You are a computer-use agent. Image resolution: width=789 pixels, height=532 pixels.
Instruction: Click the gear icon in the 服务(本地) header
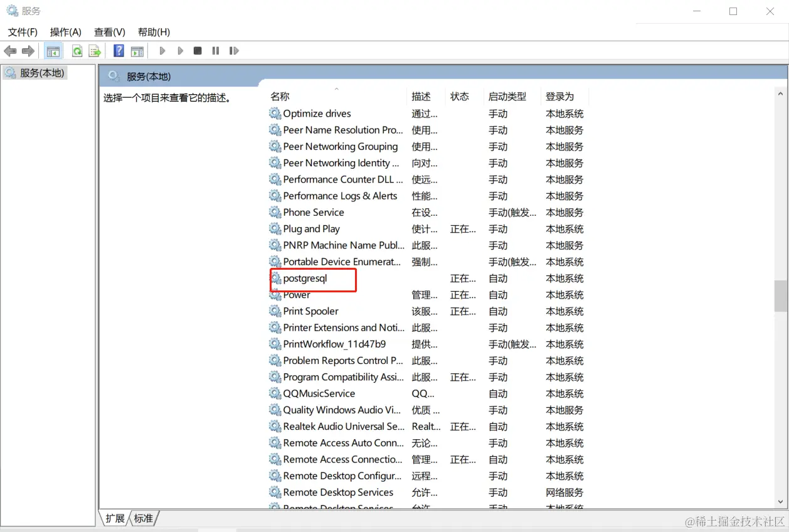114,76
